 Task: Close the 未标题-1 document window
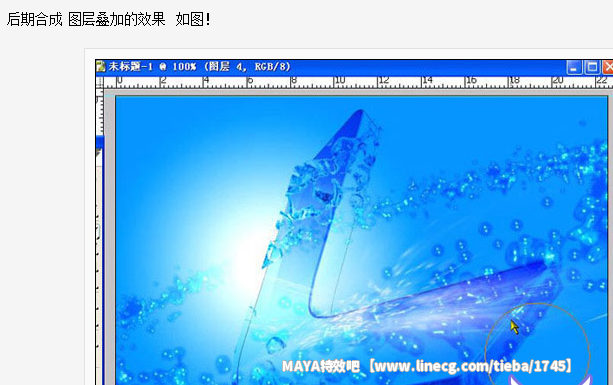(608, 67)
